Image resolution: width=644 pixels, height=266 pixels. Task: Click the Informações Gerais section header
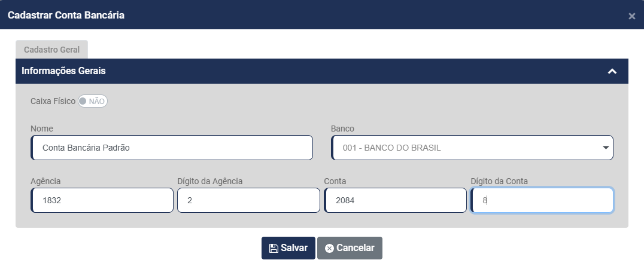(64, 71)
